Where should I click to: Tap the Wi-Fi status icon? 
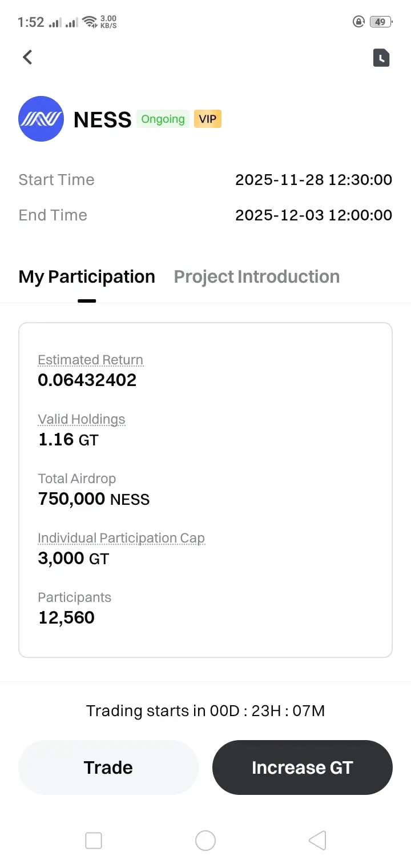(90, 22)
